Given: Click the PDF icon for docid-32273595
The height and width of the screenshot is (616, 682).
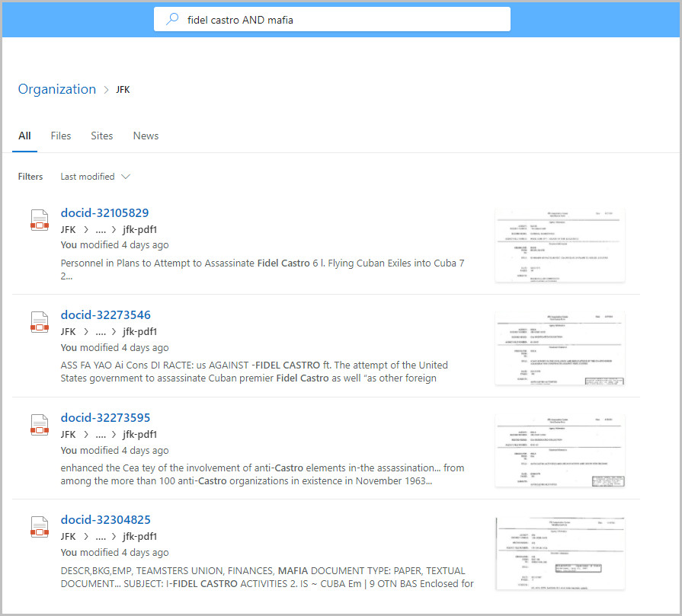Looking at the screenshot, I should tap(40, 425).
